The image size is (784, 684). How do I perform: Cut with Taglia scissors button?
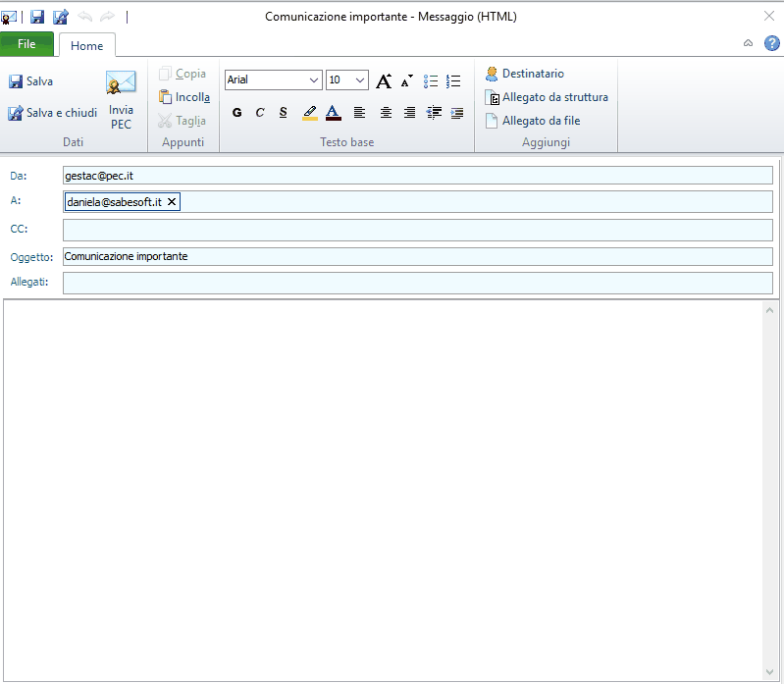[x=182, y=121]
